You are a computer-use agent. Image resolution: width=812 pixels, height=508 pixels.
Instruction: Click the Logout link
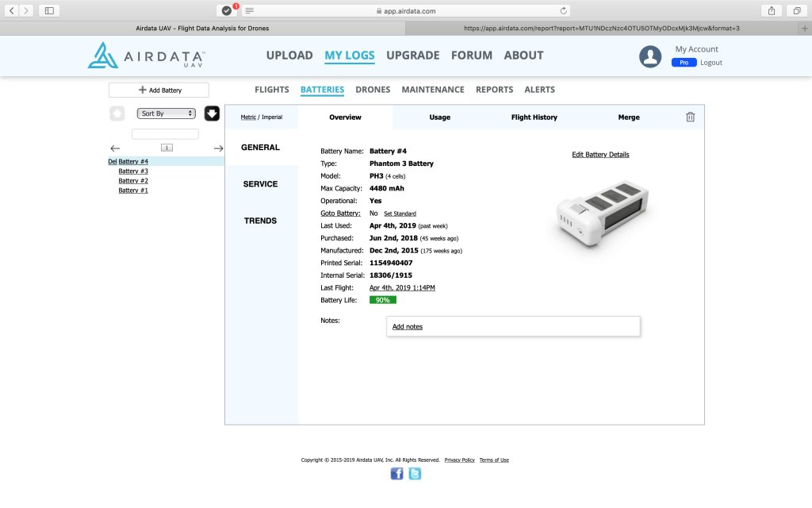711,63
